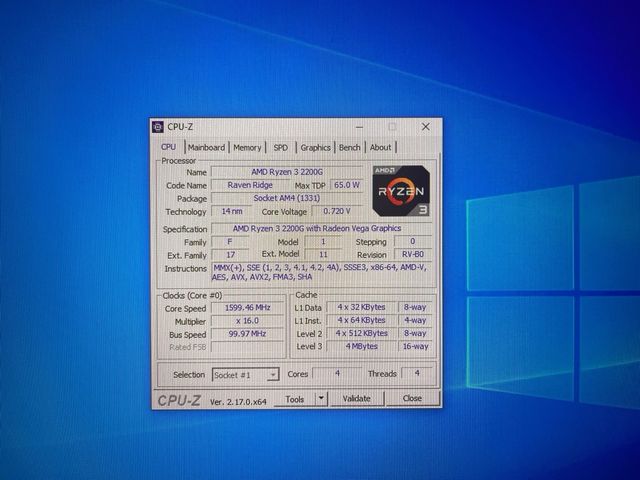Click the L1 Inst. value 4 x 64 KBytes
640x480 pixels.
361,320
